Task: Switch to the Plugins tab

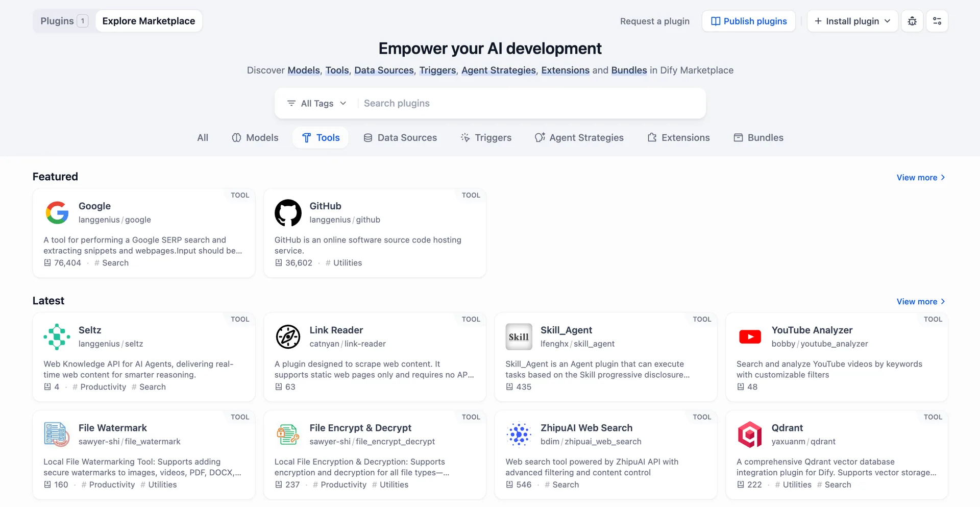Action: pos(64,21)
